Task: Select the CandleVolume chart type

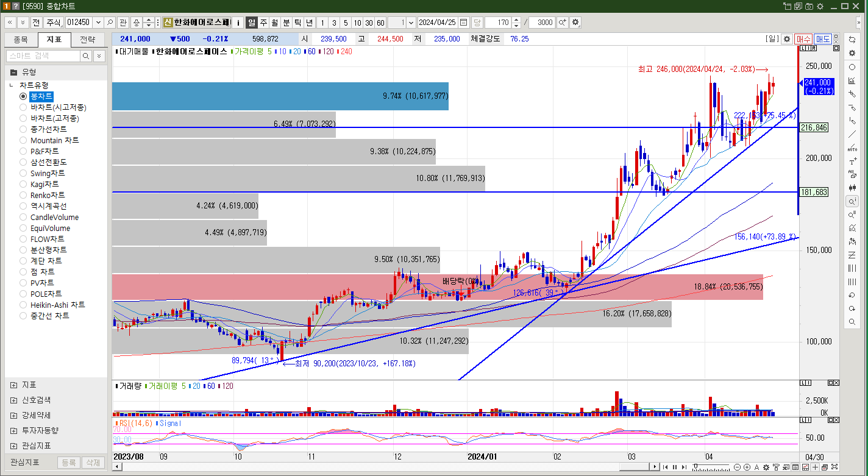Action: (x=49, y=217)
